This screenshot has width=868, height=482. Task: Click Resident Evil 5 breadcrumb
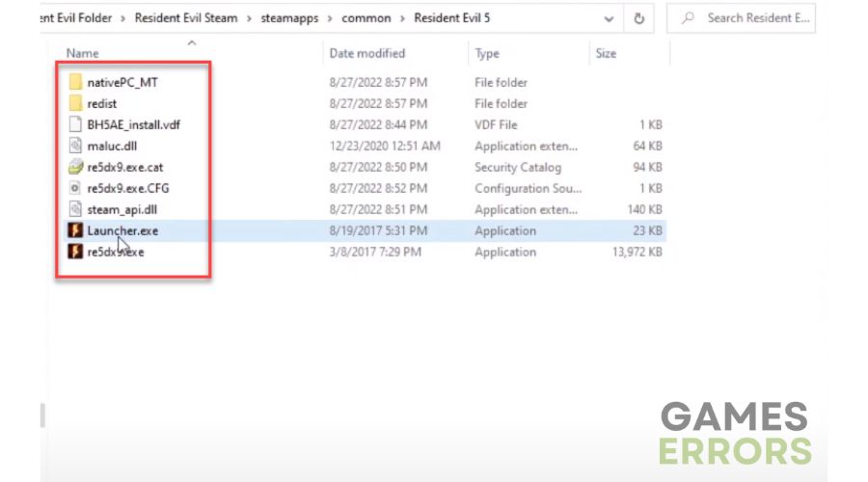pyautogui.click(x=451, y=18)
